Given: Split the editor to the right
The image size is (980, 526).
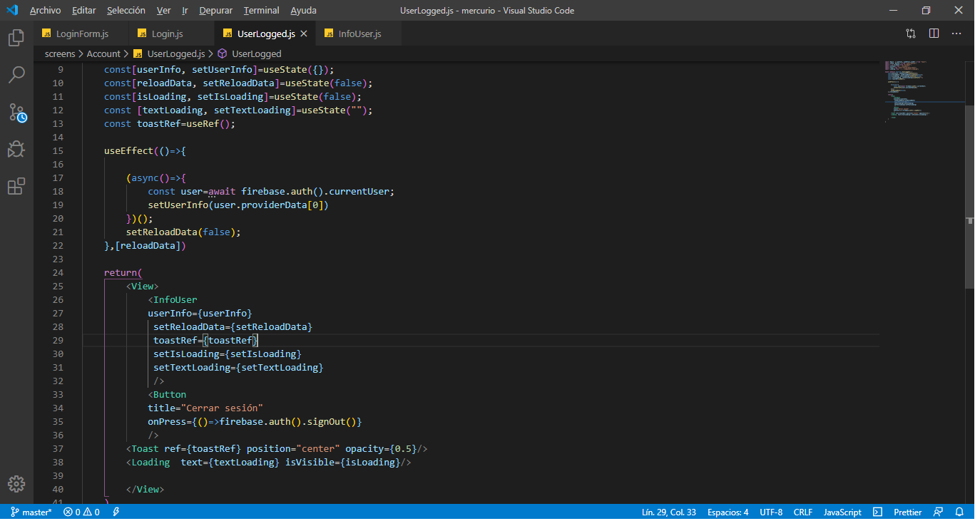Looking at the screenshot, I should pos(934,33).
